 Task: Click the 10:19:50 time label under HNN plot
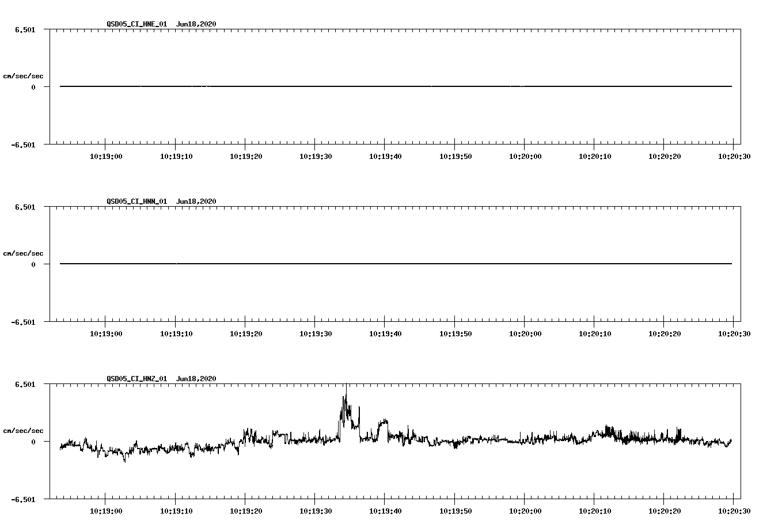(x=455, y=333)
